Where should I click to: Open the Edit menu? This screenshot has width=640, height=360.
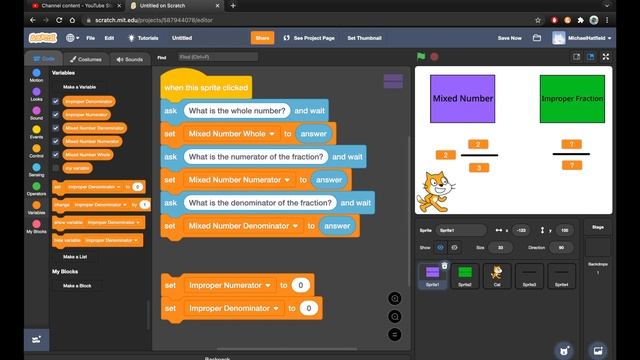(x=109, y=38)
